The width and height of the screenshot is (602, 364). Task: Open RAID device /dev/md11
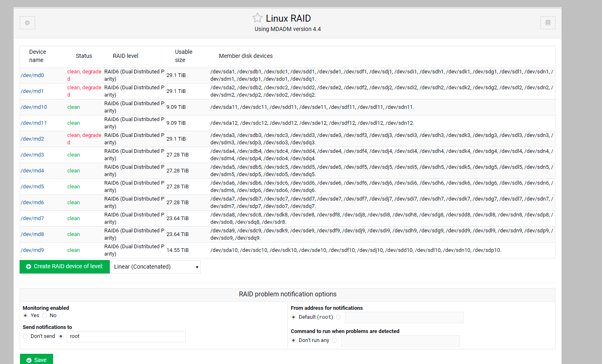tap(34, 123)
